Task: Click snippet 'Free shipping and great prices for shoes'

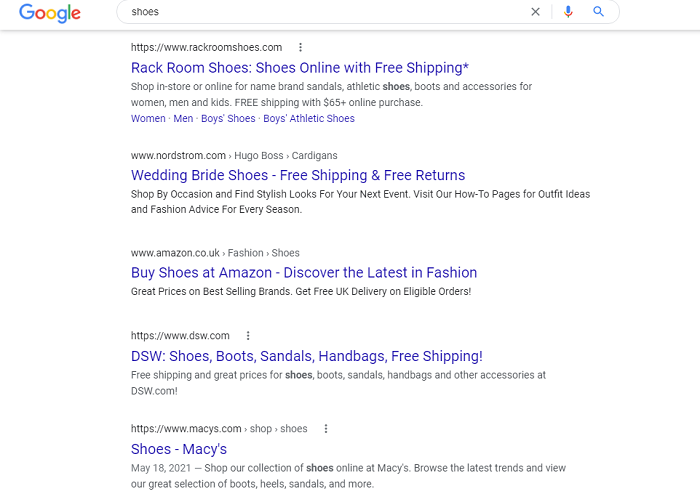Action: coord(338,383)
